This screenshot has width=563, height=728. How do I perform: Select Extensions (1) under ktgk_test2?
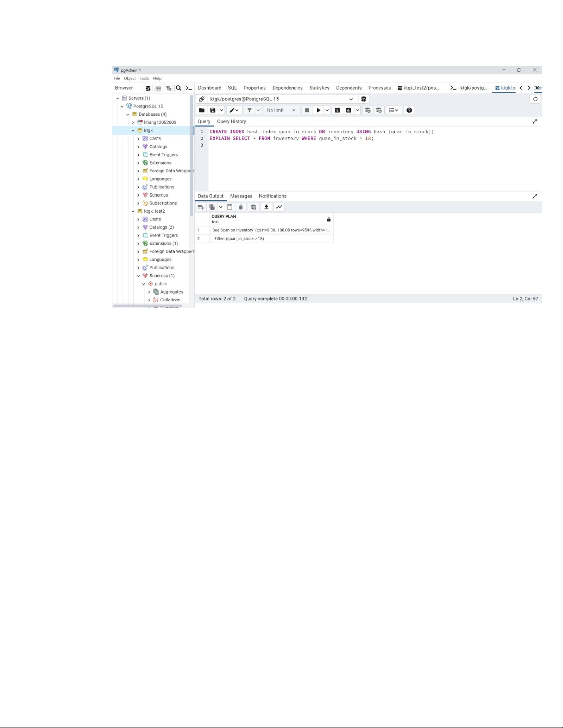(x=163, y=244)
